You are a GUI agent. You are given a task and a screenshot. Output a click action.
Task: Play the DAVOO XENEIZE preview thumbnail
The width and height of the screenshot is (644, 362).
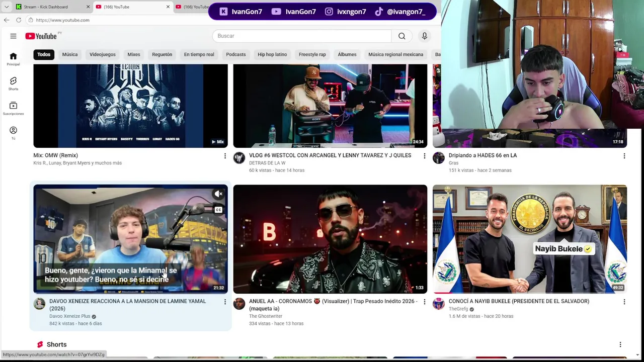[x=130, y=239]
